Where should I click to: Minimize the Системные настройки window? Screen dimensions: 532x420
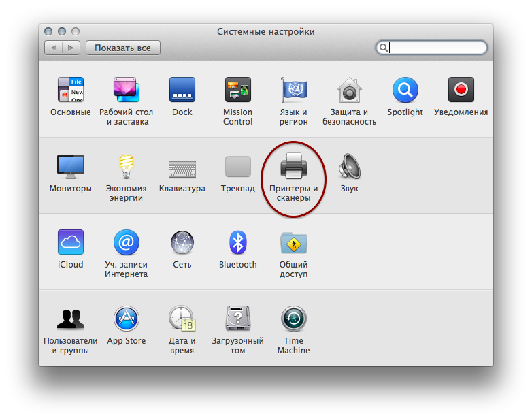coord(62,31)
